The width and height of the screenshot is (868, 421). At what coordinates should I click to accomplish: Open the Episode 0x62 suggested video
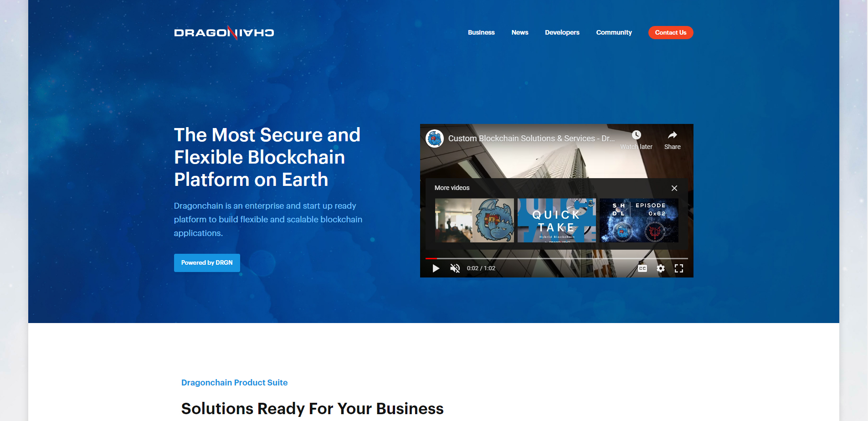tap(639, 220)
